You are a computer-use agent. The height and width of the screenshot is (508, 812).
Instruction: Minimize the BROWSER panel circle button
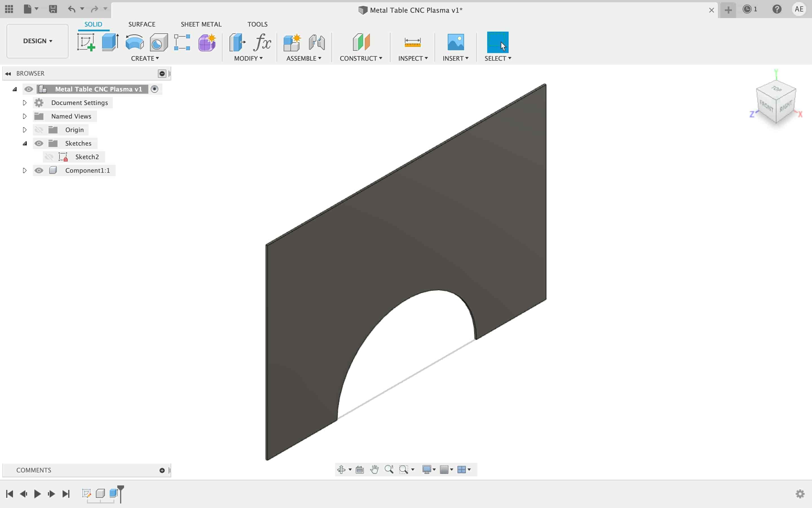(162, 74)
